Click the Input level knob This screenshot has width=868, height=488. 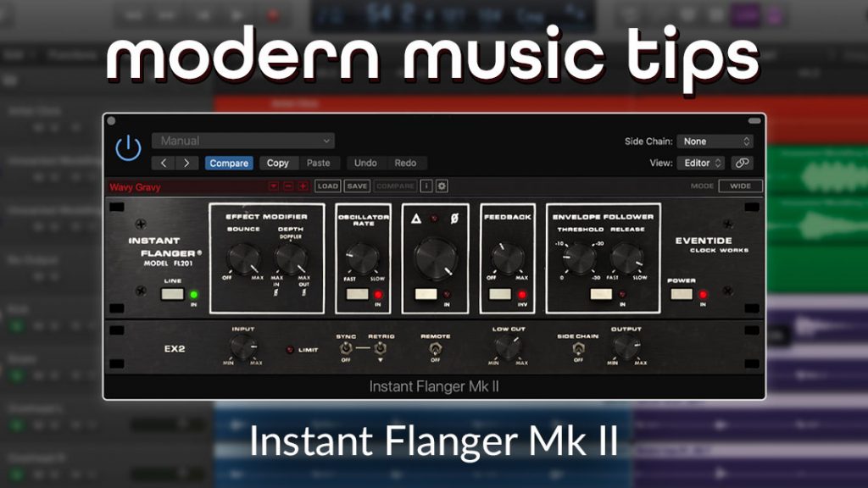coord(242,347)
